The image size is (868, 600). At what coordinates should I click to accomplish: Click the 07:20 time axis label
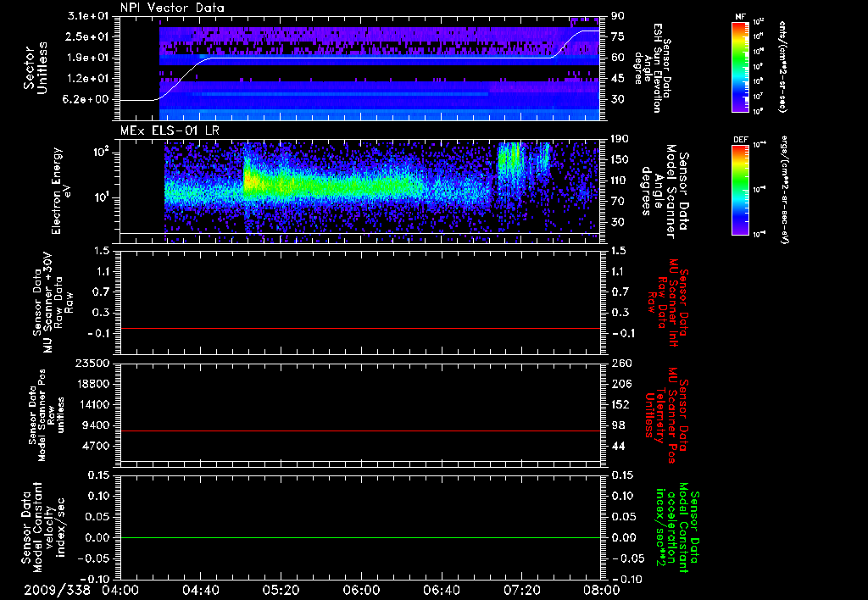[521, 590]
